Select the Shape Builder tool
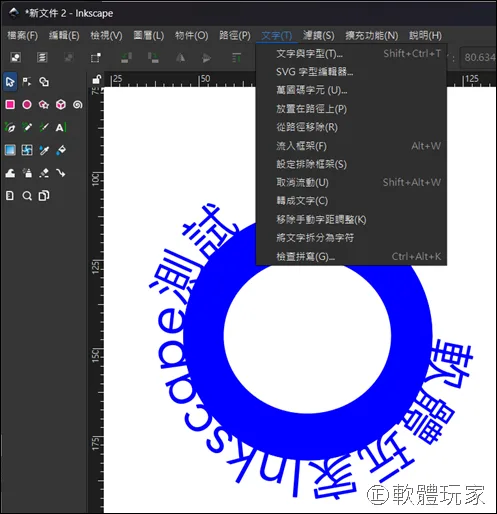This screenshot has width=497, height=514. [x=44, y=82]
